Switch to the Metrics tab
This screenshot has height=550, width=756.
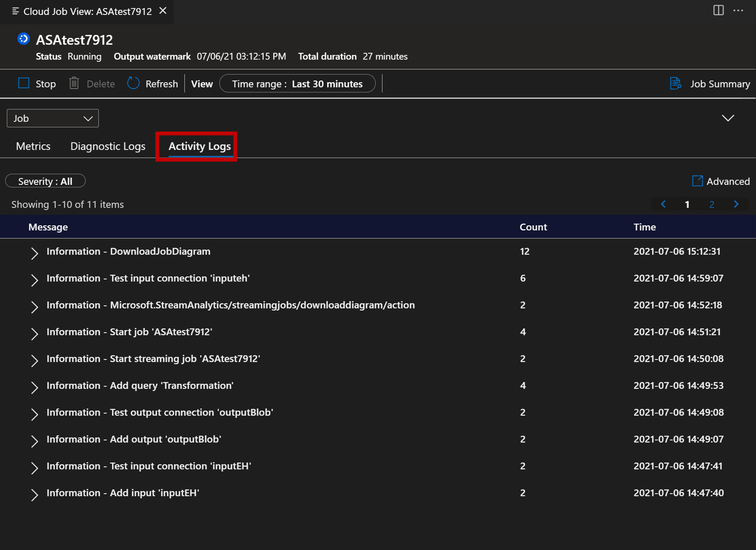point(33,146)
